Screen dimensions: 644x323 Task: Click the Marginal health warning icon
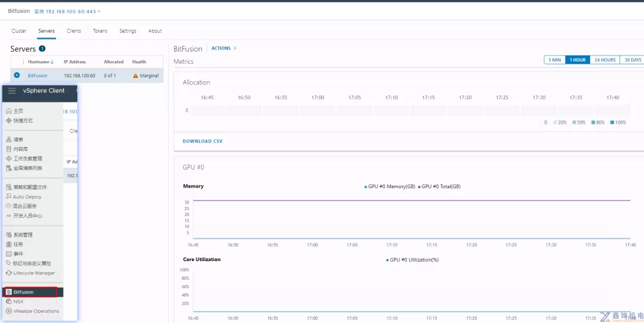(x=135, y=75)
